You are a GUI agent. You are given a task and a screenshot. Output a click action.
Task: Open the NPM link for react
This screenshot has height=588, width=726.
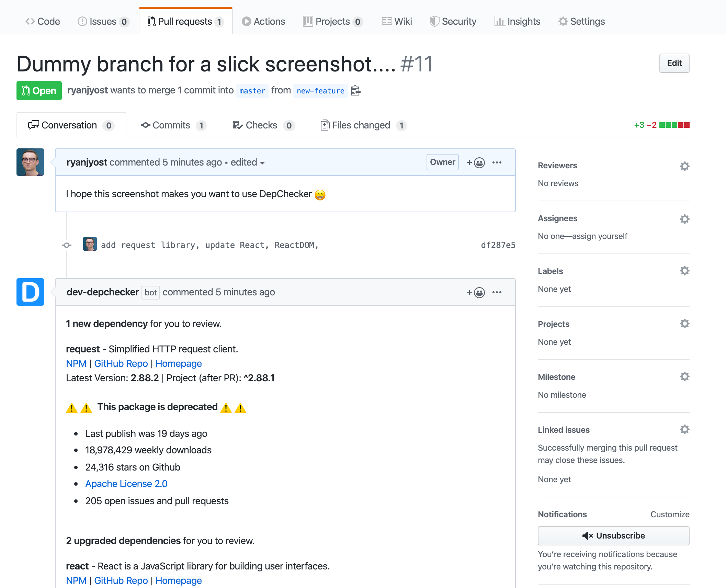point(76,580)
